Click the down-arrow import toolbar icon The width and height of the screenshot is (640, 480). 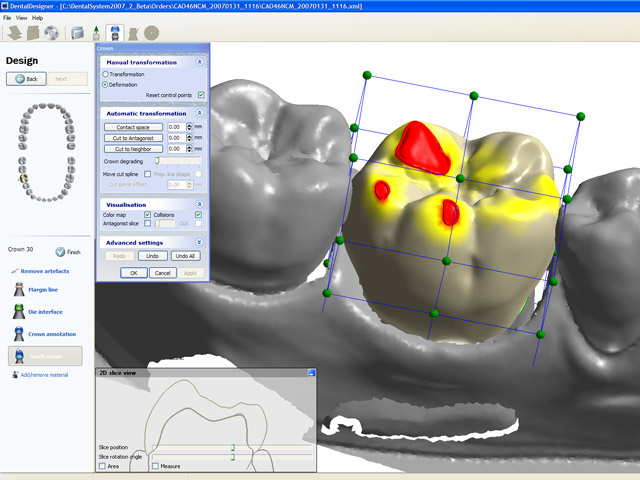pos(15,33)
